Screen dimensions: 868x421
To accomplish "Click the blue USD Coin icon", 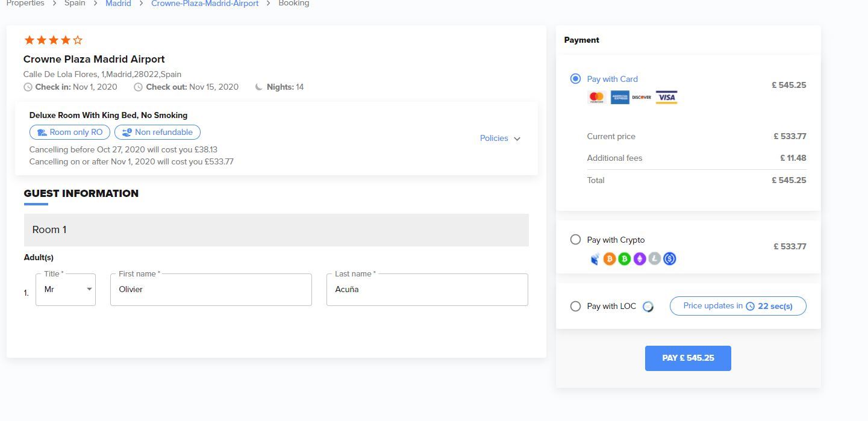I will [x=669, y=259].
